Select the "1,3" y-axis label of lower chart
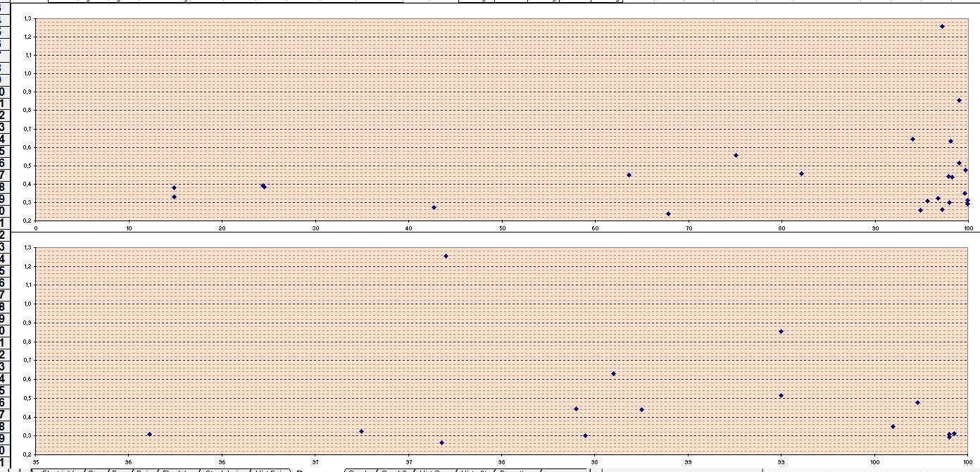This screenshot has width=980, height=472. 28,247
